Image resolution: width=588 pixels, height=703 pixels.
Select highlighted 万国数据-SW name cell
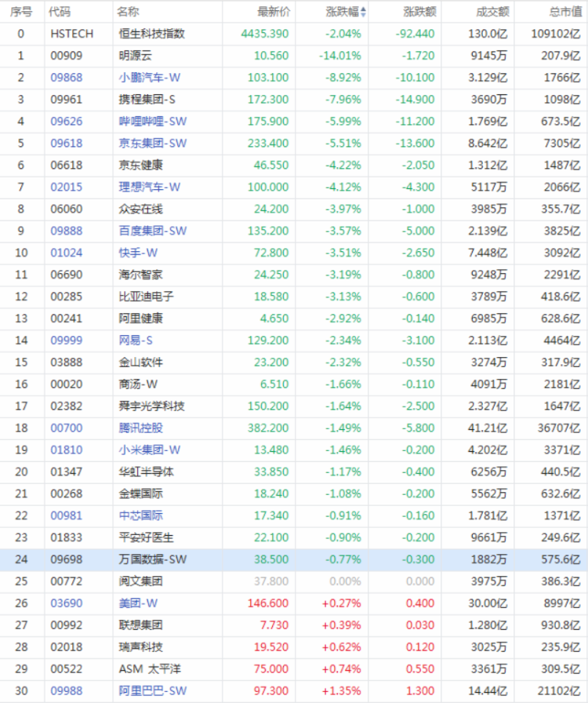click(152, 559)
